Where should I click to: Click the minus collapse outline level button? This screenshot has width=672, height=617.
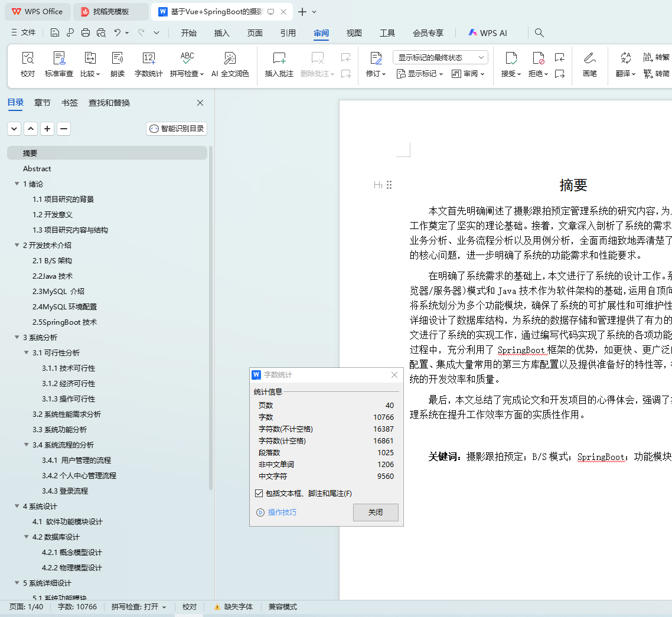(x=63, y=129)
